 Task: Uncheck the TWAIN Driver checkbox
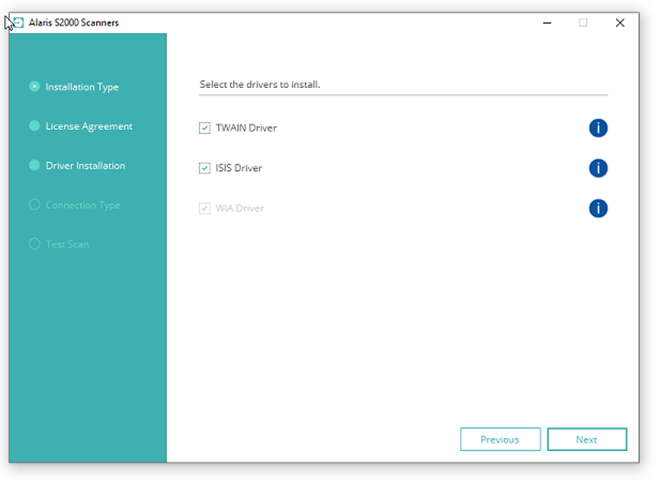click(205, 128)
